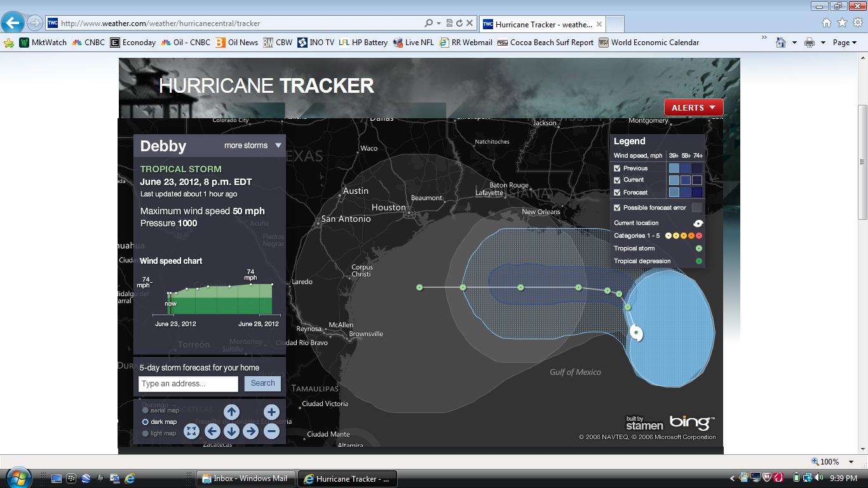
Task: Open the browser Tools gear icon
Action: point(857,23)
